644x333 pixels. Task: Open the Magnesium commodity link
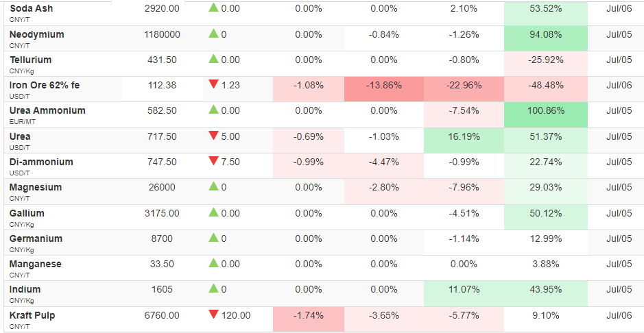(x=36, y=188)
